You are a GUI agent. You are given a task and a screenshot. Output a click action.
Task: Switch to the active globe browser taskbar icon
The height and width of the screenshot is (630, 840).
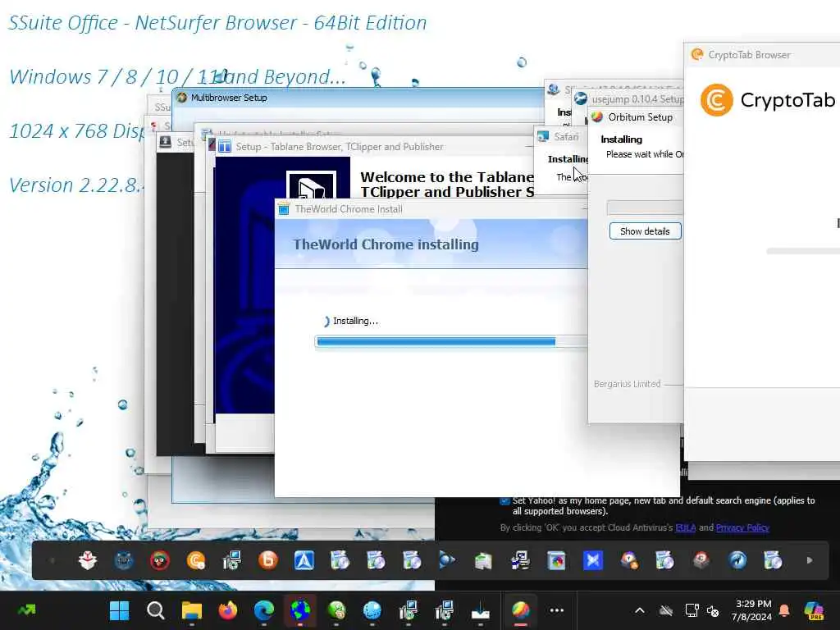[x=300, y=610]
